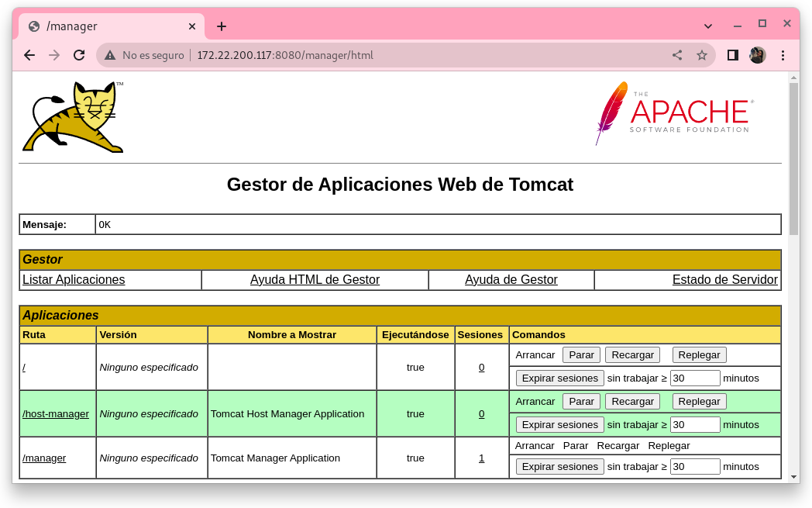Click the 'No es seguro' security warning
812x508 pixels.
pyautogui.click(x=145, y=55)
